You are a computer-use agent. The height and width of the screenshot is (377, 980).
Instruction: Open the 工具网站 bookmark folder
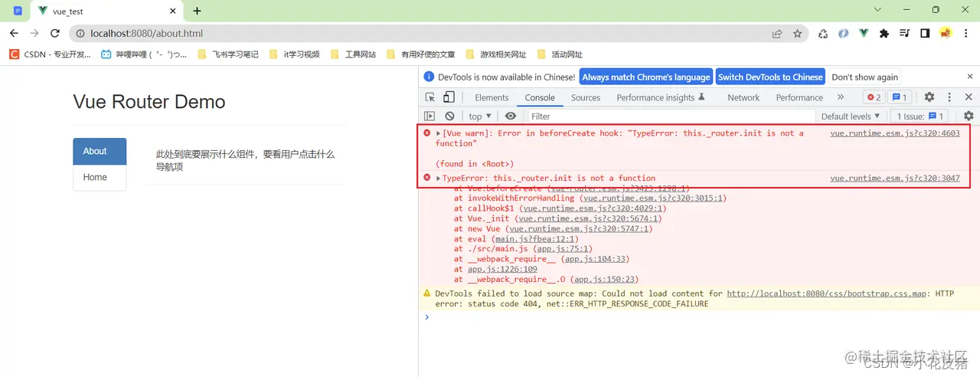tap(353, 54)
